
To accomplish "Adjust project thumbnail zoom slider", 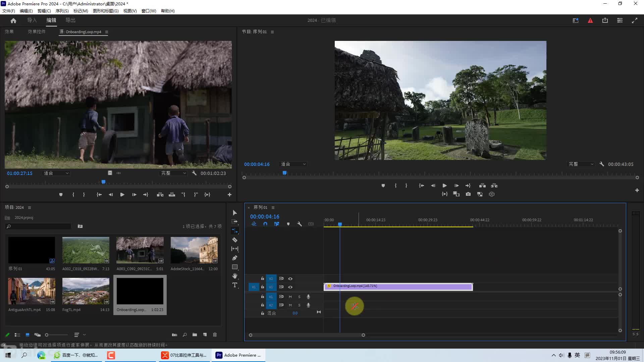I will tap(47, 335).
